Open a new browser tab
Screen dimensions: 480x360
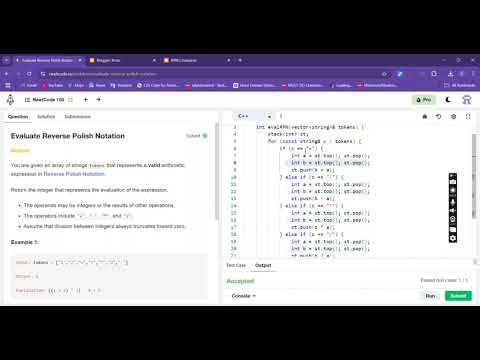(x=240, y=60)
